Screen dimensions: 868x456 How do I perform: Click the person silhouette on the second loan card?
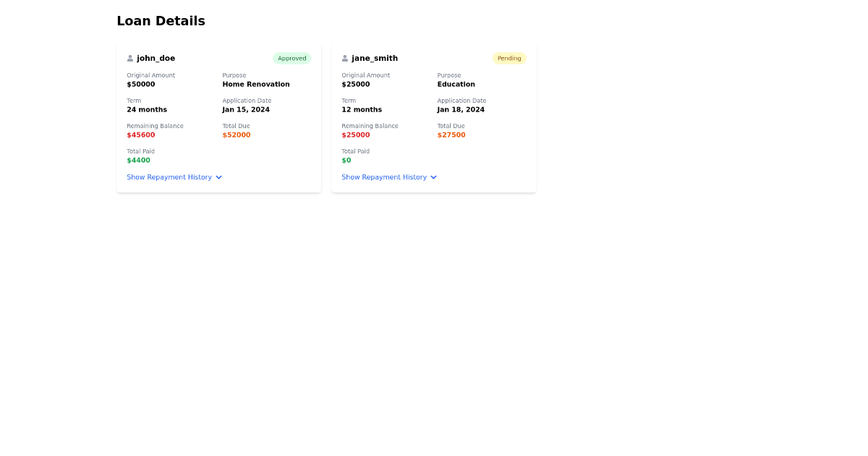(345, 57)
